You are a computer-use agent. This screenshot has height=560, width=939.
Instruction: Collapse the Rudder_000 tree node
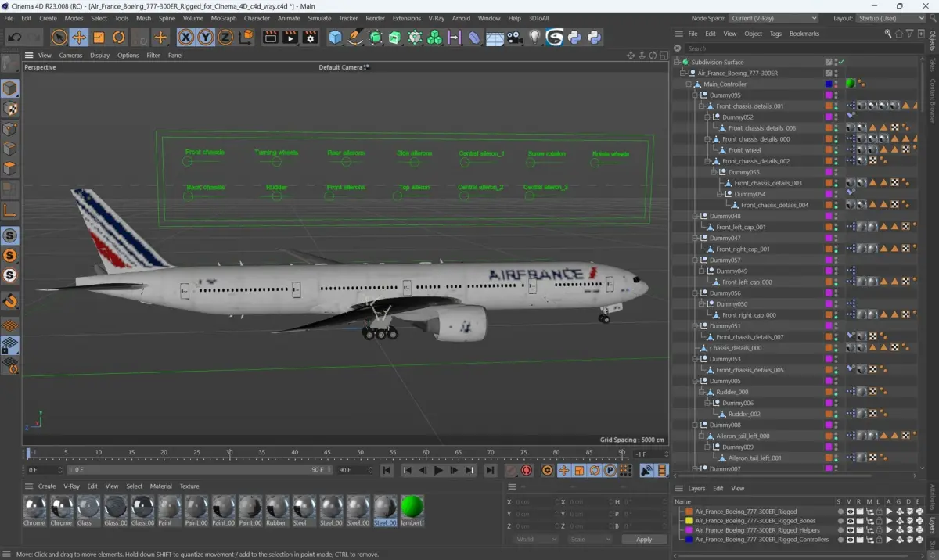pos(701,392)
